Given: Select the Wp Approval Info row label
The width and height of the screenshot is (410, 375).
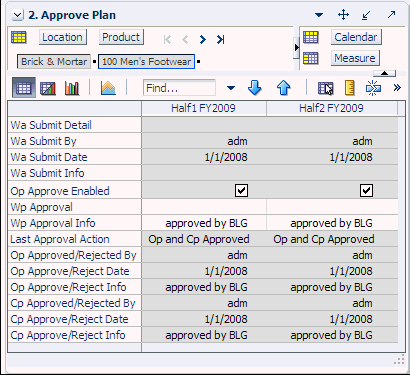Looking at the screenshot, I should (75, 223).
